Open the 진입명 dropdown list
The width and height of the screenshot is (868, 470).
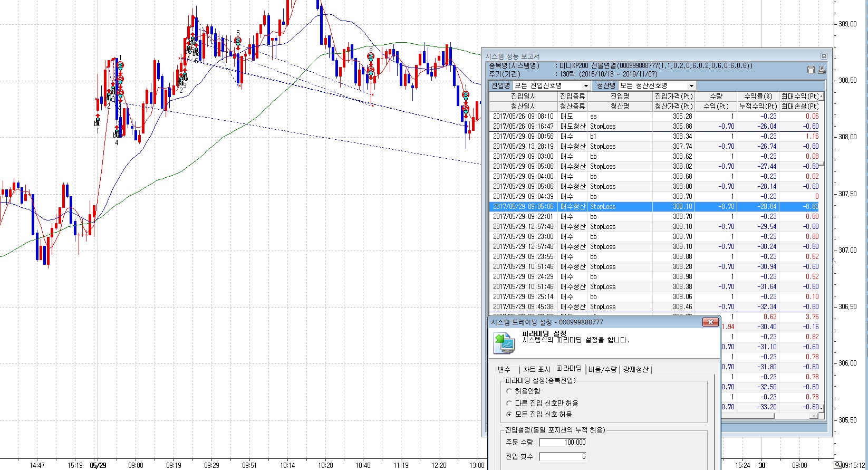coord(585,86)
